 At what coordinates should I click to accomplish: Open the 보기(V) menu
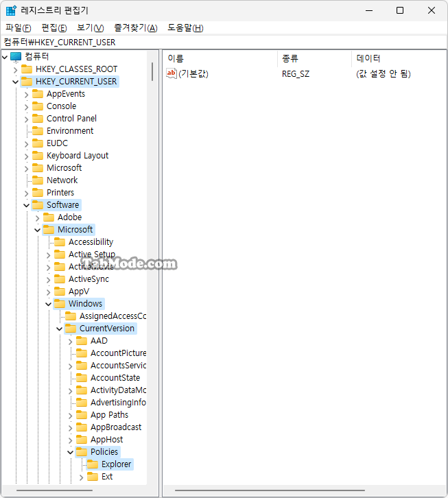[91, 28]
